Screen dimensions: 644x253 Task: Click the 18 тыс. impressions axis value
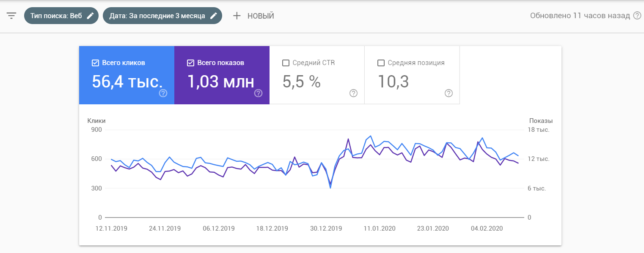click(538, 130)
